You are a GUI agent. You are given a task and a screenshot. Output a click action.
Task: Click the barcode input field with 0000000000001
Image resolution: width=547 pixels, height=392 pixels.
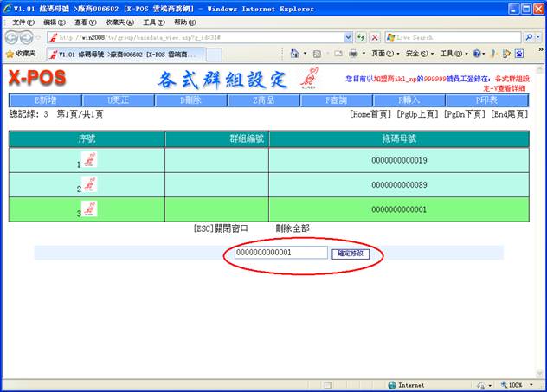click(x=280, y=253)
